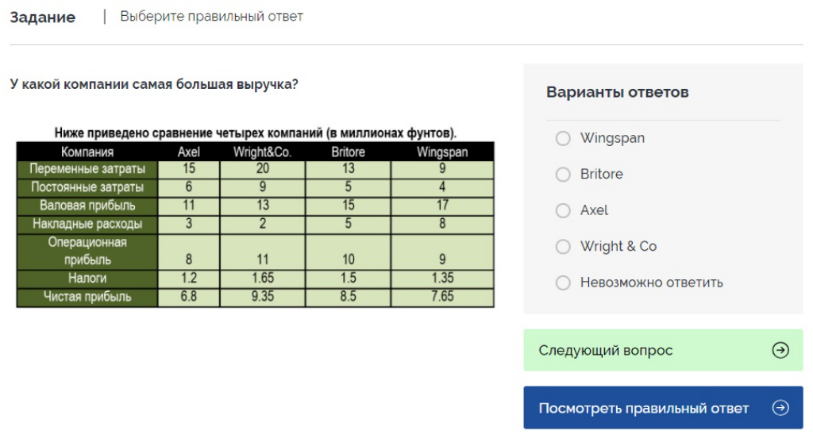813x446 pixels.
Task: Click the arrow icon in the blue show-answer button
Action: (x=780, y=408)
